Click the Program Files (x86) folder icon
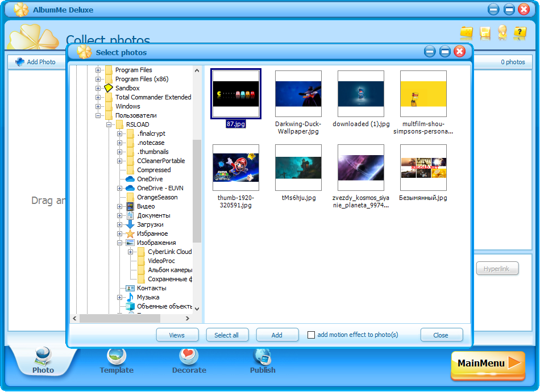The width and height of the screenshot is (540, 392). [109, 79]
